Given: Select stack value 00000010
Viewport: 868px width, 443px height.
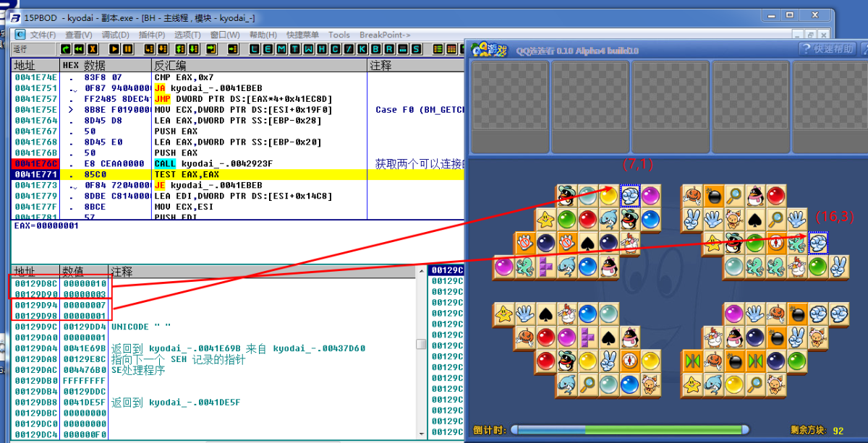Looking at the screenshot, I should click(x=85, y=284).
